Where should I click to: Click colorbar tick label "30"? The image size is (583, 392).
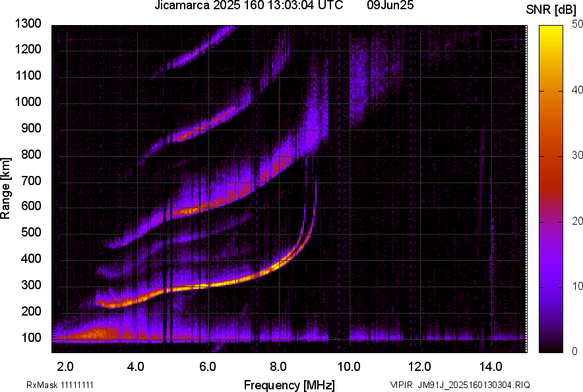click(x=577, y=155)
